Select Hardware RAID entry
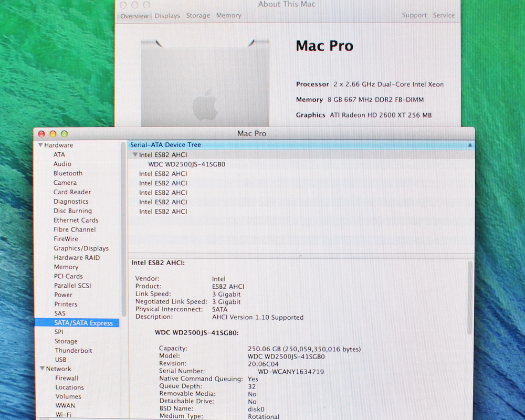Screen dimensions: 525x420 77,258
